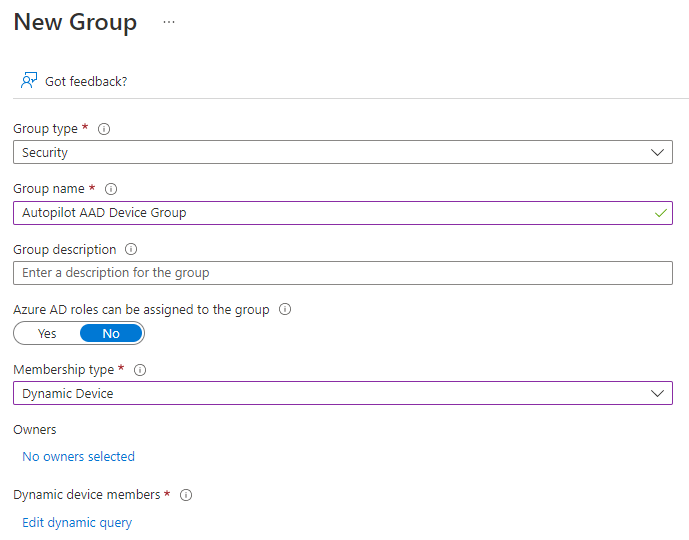Image resolution: width=689 pixels, height=540 pixels.
Task: Click green checkmark in Group name field
Action: (x=660, y=213)
